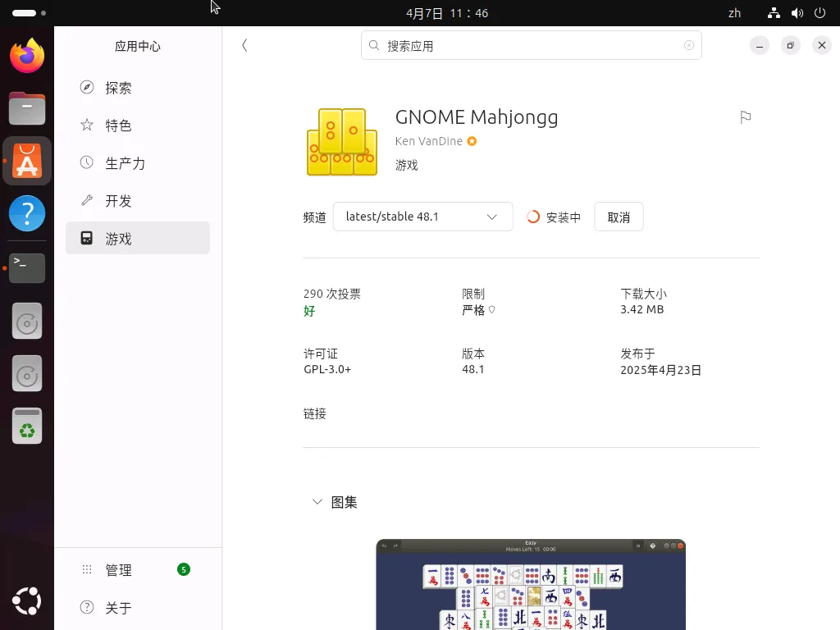The height and width of the screenshot is (630, 840).
Task: Click the App Center dock icon
Action: click(x=27, y=162)
